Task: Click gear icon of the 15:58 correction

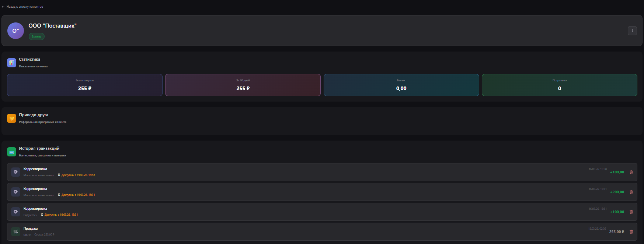Action: click(x=15, y=172)
